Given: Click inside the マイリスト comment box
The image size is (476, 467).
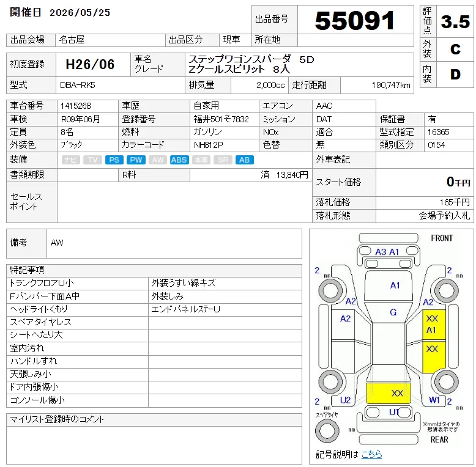Looking at the screenshot, I should point(154,445).
